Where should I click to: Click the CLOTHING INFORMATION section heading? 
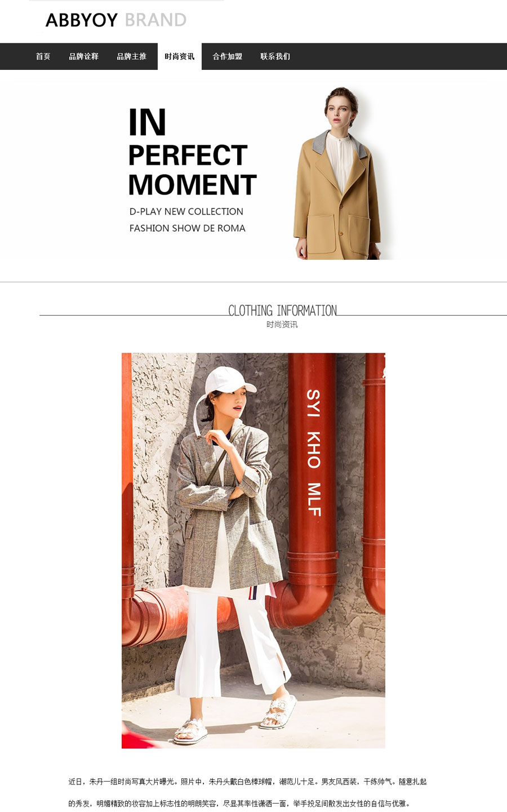click(x=283, y=310)
